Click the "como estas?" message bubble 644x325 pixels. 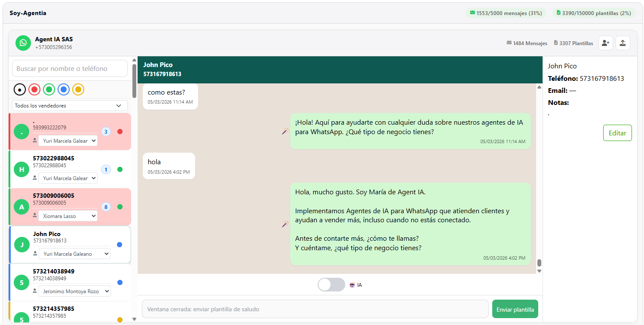[170, 96]
